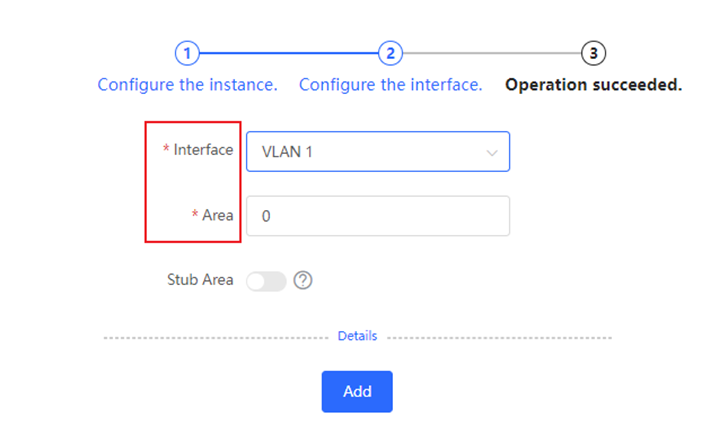Click the Stub Area label text
The image size is (719, 442).
tap(200, 280)
